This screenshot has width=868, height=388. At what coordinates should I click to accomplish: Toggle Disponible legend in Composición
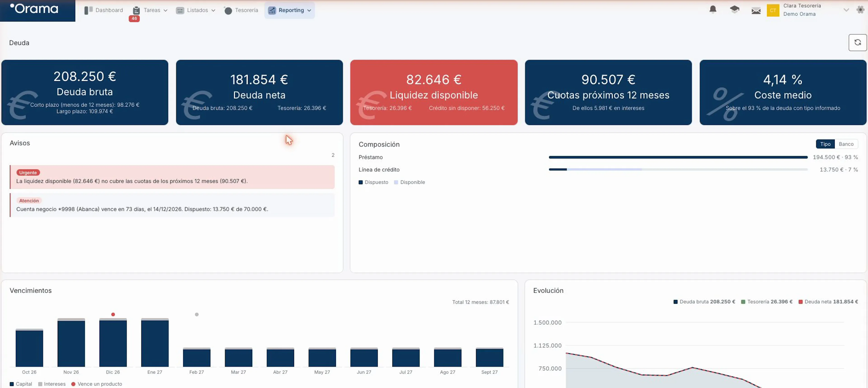(409, 182)
